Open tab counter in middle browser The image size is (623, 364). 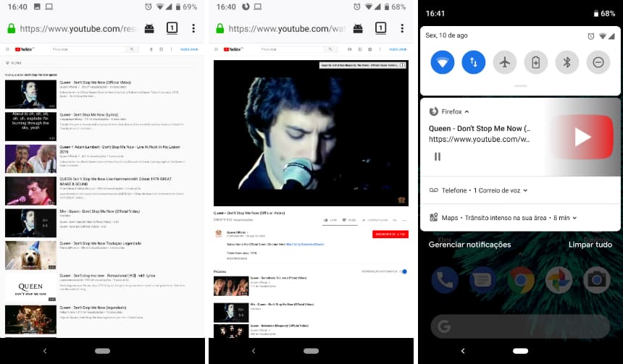pos(380,27)
